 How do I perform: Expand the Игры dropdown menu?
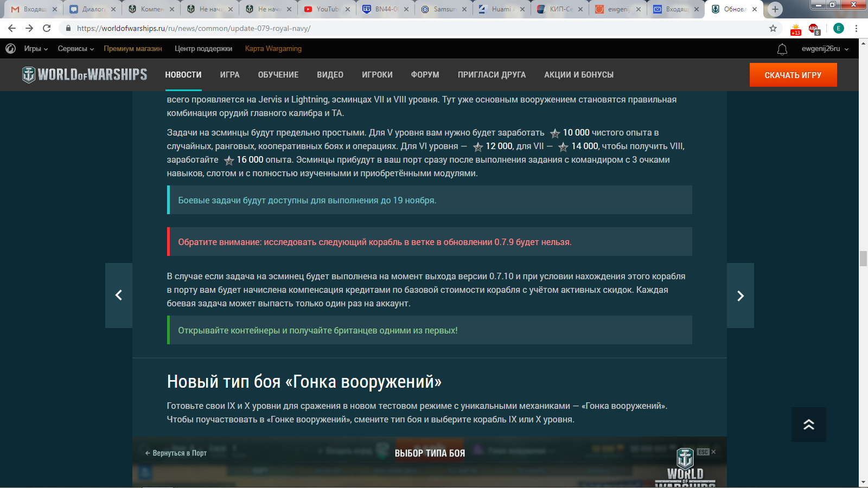pos(36,49)
